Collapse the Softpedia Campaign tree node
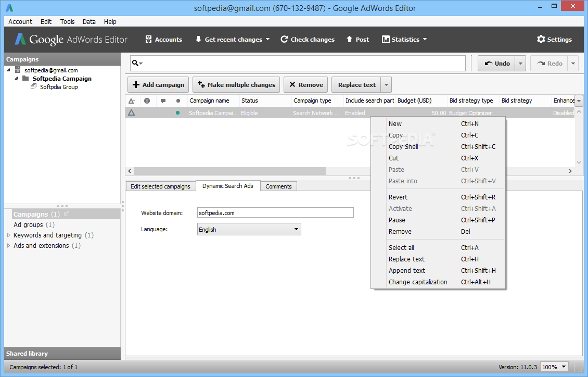The width and height of the screenshot is (588, 377). point(16,79)
